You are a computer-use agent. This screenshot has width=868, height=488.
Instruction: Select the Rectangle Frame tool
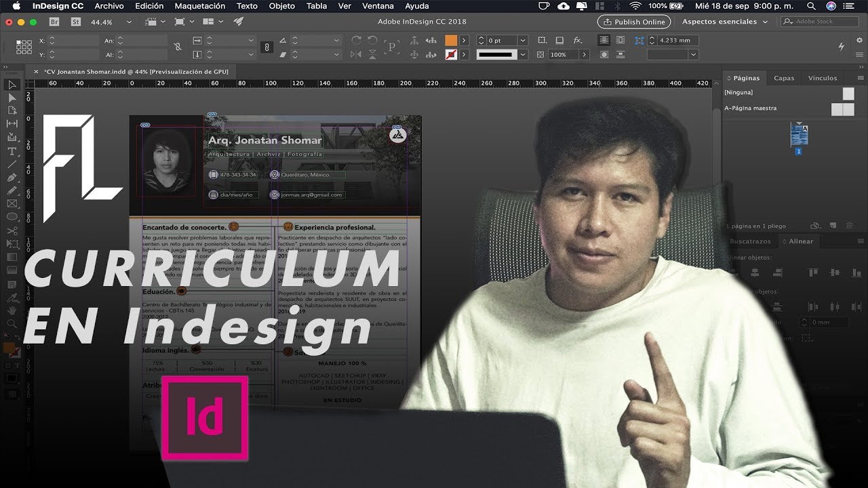(x=12, y=203)
